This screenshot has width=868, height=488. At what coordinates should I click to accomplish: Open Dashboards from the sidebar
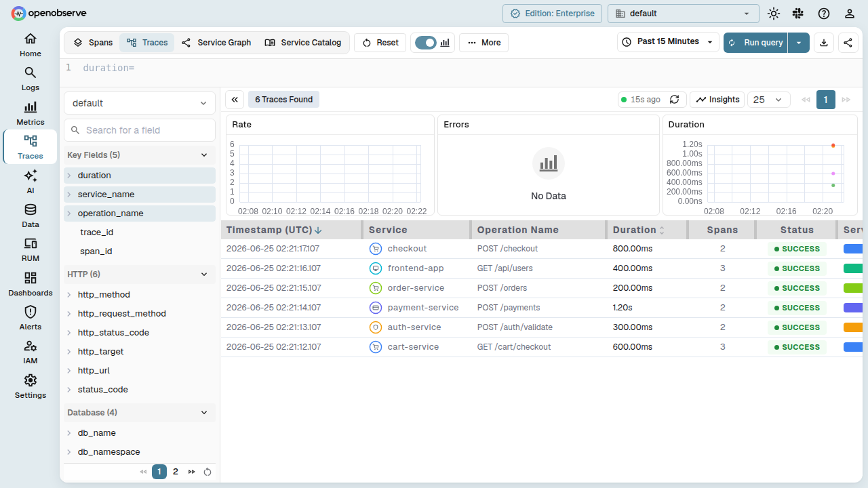pos(30,284)
